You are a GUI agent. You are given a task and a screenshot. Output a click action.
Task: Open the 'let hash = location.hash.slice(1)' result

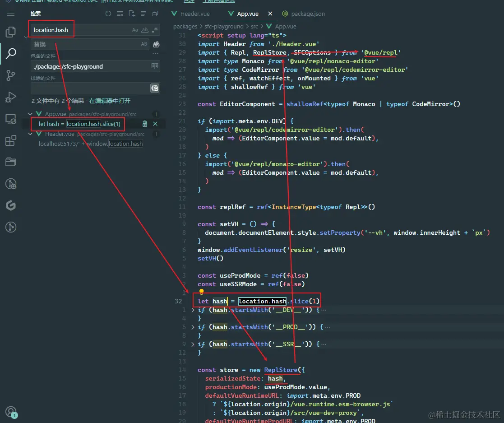79,124
